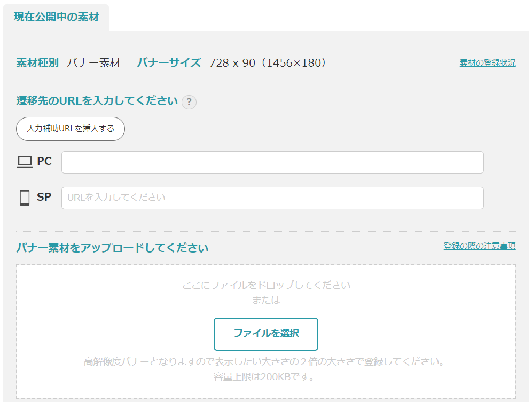Click the バナーサイズ label
Image resolution: width=532 pixels, height=402 pixels.
point(169,63)
